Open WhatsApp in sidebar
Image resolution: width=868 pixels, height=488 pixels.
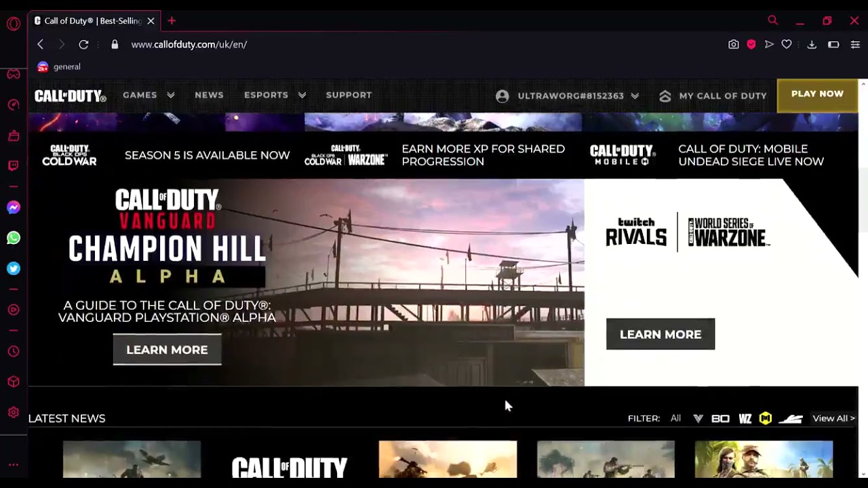pyautogui.click(x=14, y=238)
